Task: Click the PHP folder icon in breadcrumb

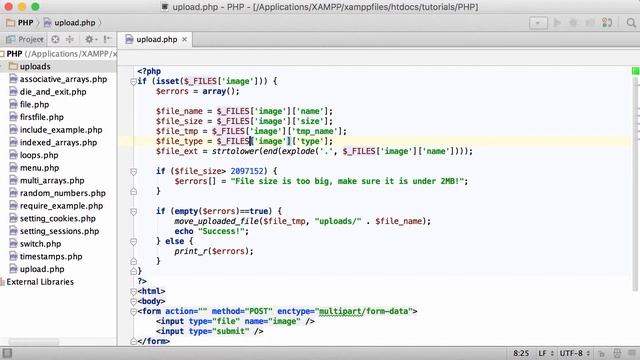Action: pyautogui.click(x=11, y=22)
